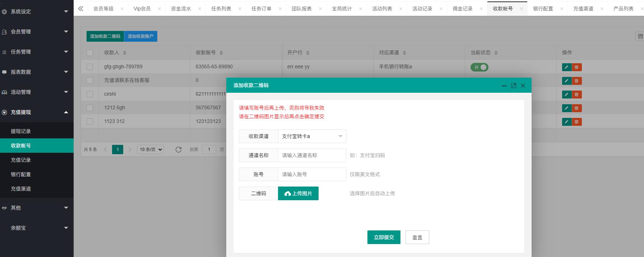Click the edit pencil icon for gfg-ghgh-789789
The width and height of the screenshot is (644, 257).
[566, 67]
